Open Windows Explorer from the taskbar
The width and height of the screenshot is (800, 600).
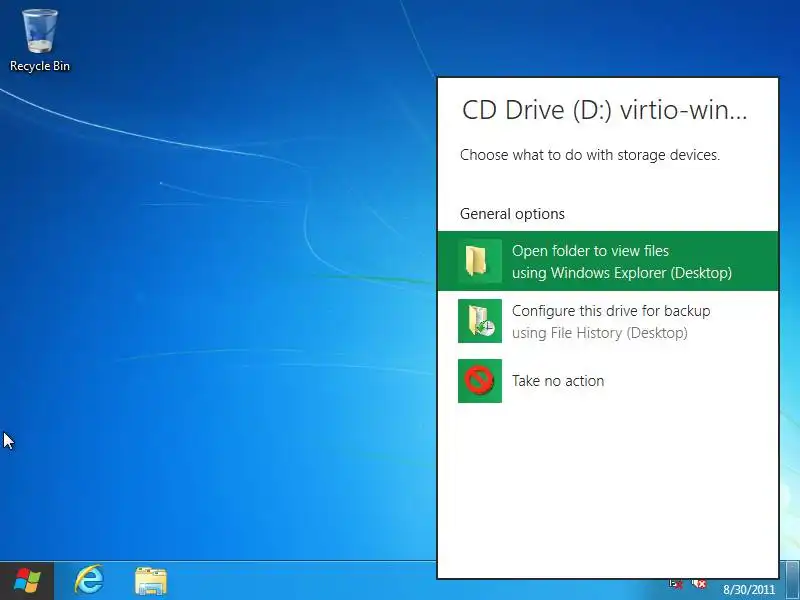pyautogui.click(x=151, y=581)
